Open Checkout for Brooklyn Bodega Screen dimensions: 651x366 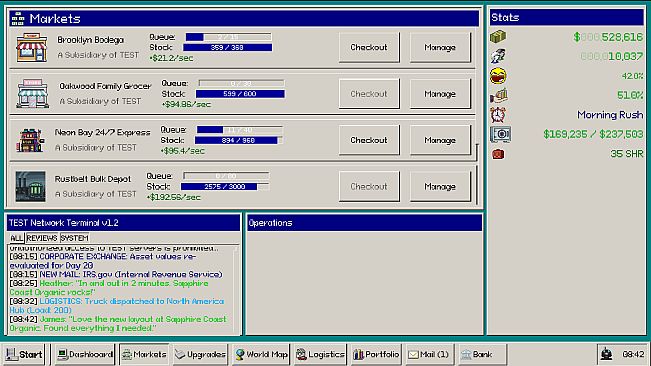(369, 47)
